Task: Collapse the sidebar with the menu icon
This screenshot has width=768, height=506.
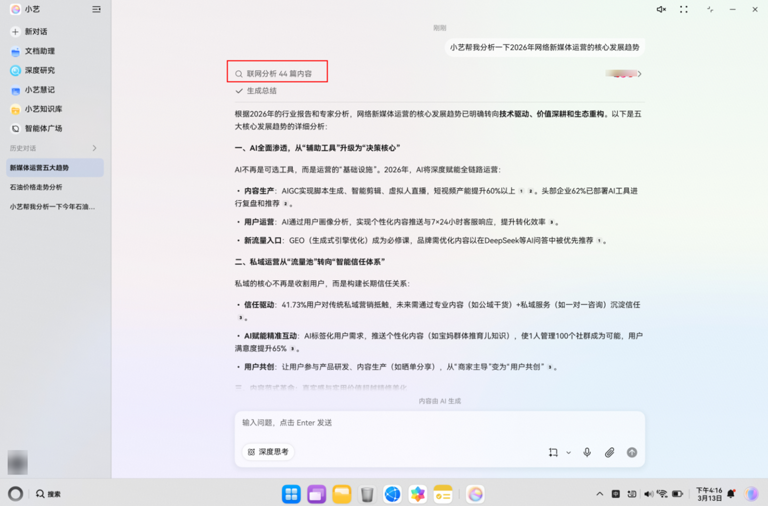Action: (x=96, y=9)
